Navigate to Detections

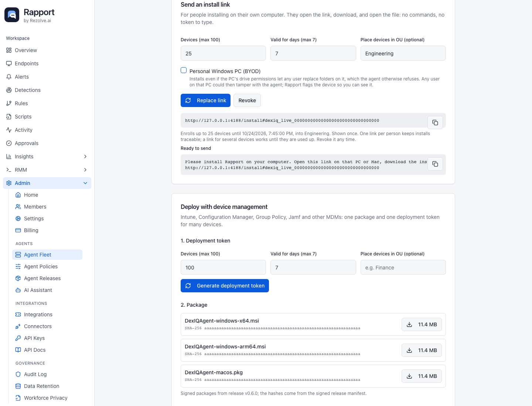(x=47, y=90)
